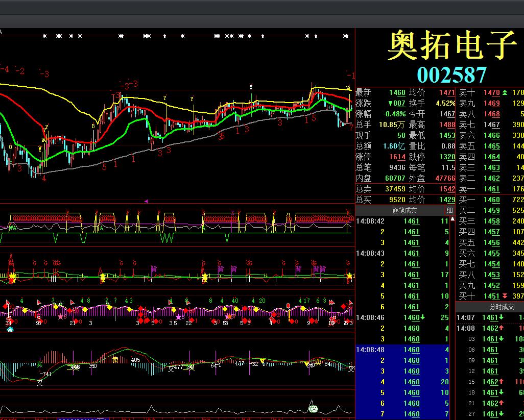Click the purple triangle marker below price chart
Image resolution: width=524 pixels, height=420 pixels.
click(146, 201)
